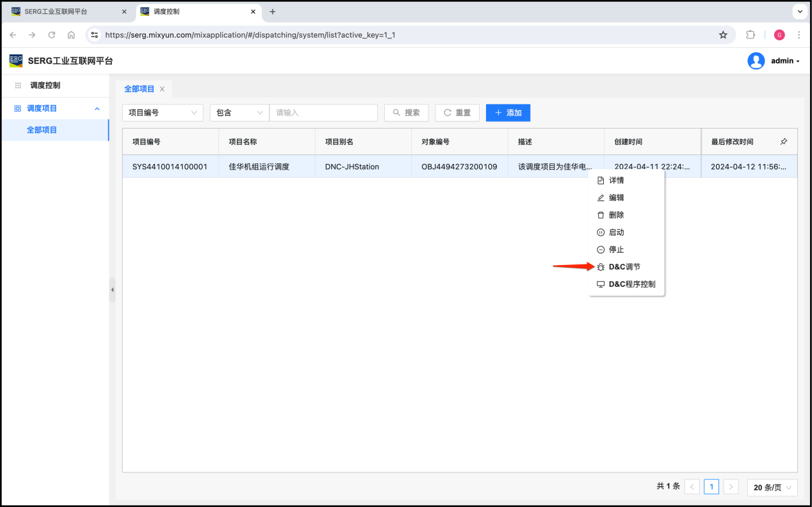Screen dimensions: 812x507
Task: Click the pin icon in last-modified column header
Action: pyautogui.click(x=784, y=141)
